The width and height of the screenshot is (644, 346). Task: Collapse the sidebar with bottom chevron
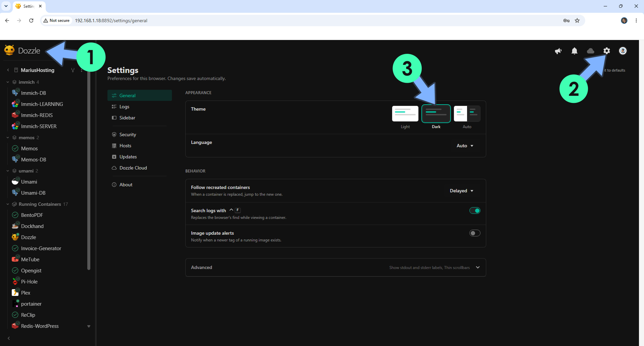(x=9, y=338)
